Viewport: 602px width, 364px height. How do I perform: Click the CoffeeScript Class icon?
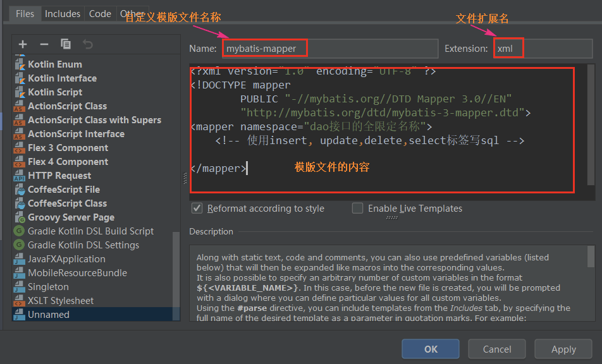click(20, 203)
